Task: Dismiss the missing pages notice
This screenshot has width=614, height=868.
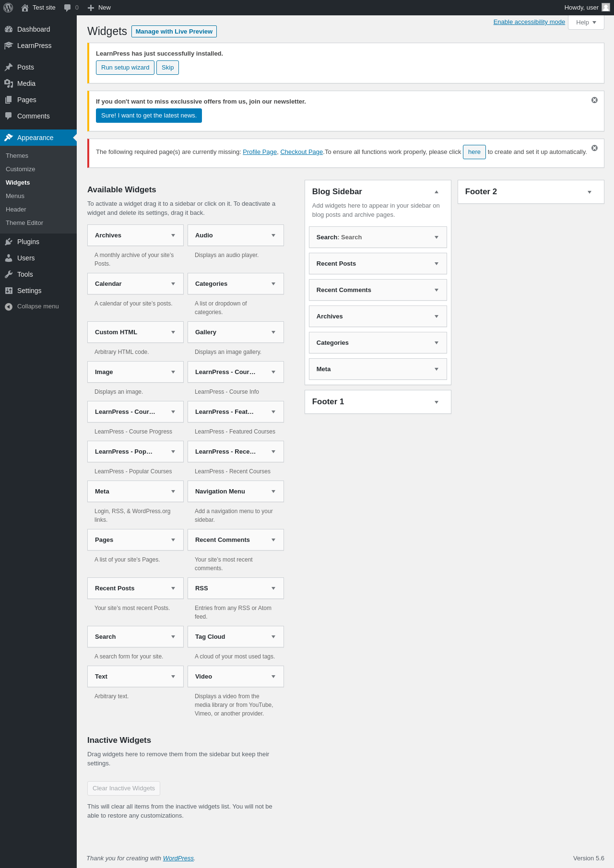Action: coord(594,148)
